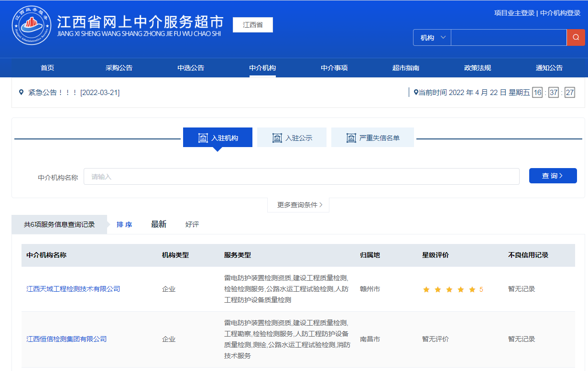
Task: Expand 更多查询条件 filter options
Action: (299, 205)
